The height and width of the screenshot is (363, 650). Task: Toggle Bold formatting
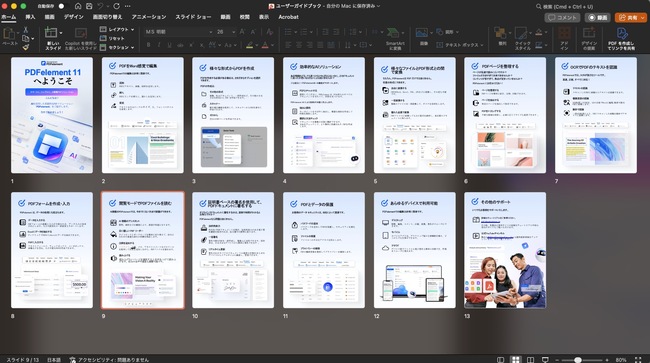click(148, 45)
